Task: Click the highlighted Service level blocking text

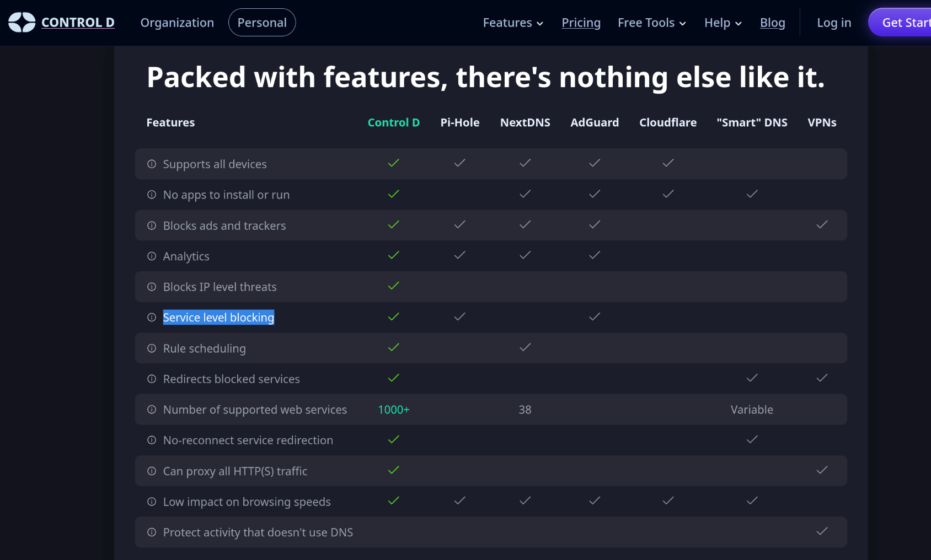Action: pyautogui.click(x=218, y=317)
